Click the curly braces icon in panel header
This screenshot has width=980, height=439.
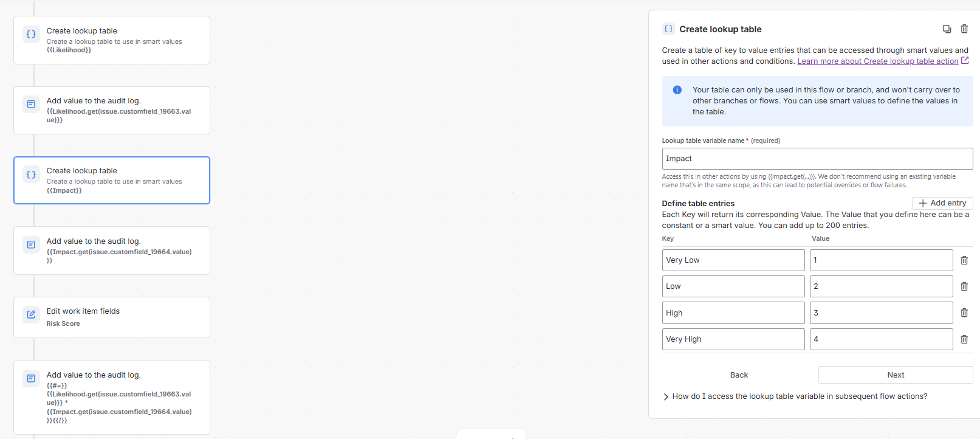pos(668,29)
